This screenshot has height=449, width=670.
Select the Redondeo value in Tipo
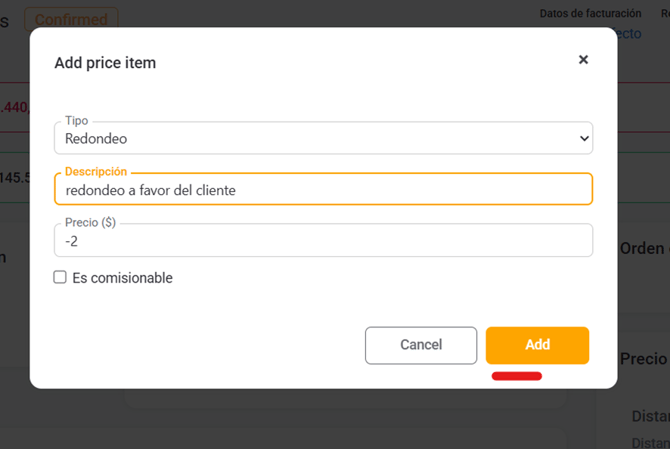tap(96, 140)
